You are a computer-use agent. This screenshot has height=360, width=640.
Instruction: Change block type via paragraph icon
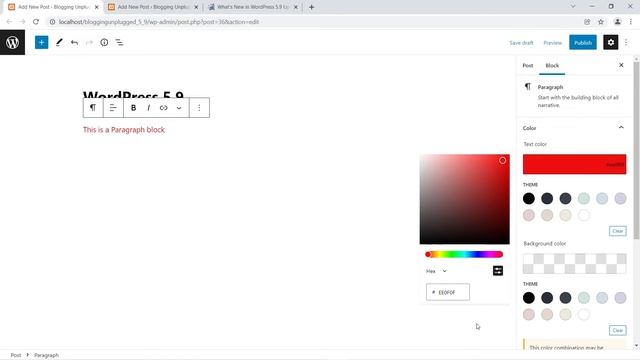coord(93,108)
